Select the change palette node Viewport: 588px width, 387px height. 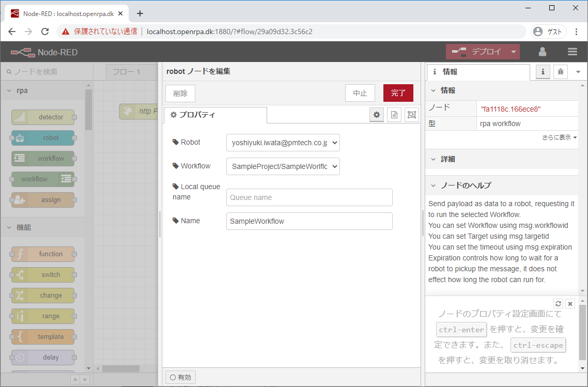point(43,295)
